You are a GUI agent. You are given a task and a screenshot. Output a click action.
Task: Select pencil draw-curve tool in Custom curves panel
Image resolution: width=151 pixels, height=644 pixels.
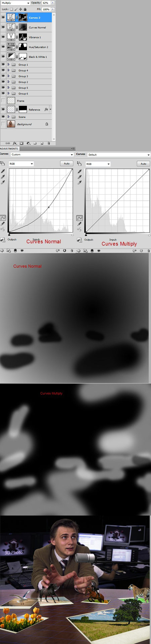pos(3,223)
